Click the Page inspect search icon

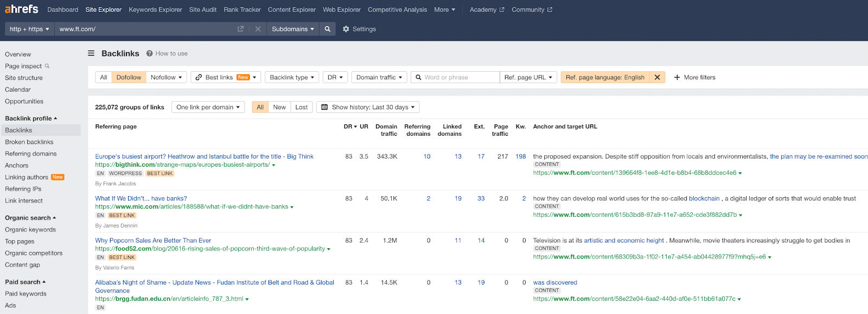(x=47, y=66)
